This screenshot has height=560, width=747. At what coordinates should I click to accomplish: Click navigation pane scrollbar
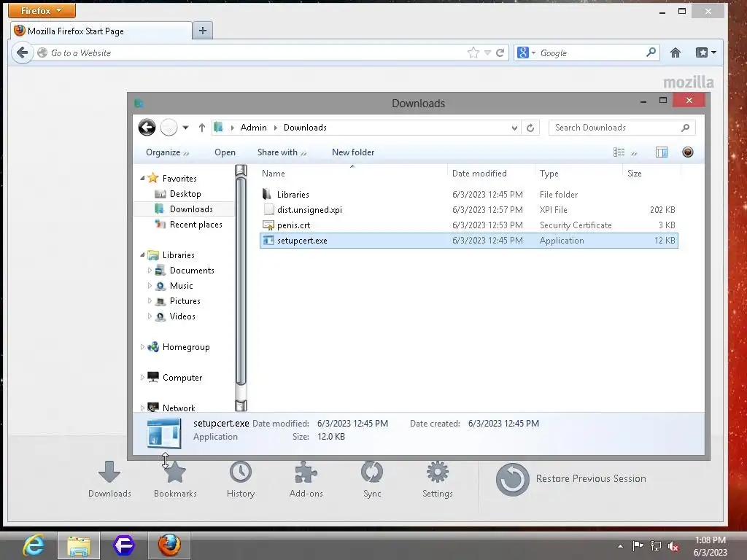241,281
